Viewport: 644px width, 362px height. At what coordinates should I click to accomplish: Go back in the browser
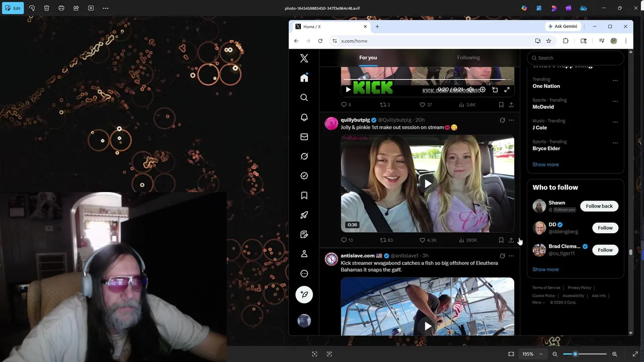[x=296, y=41]
